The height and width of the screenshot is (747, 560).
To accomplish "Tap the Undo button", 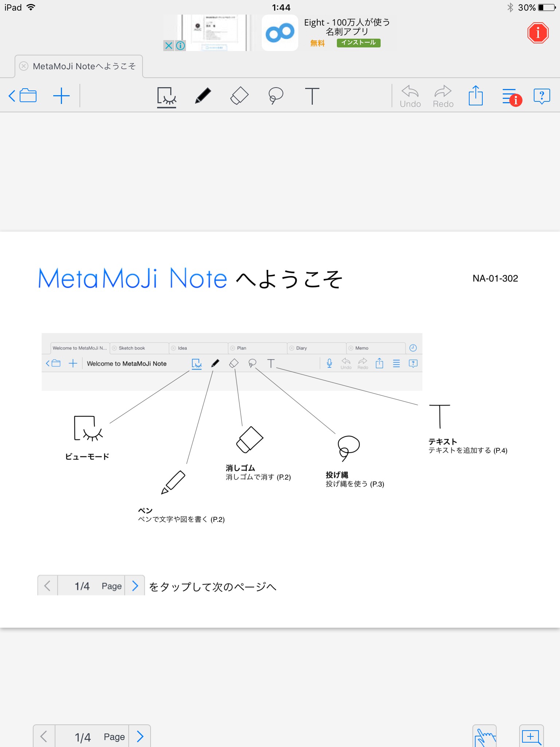I will click(x=410, y=96).
